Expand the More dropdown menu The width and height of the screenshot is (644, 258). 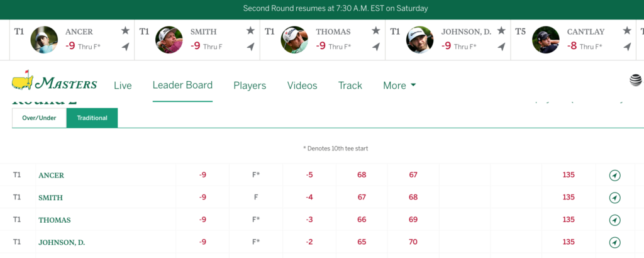399,86
